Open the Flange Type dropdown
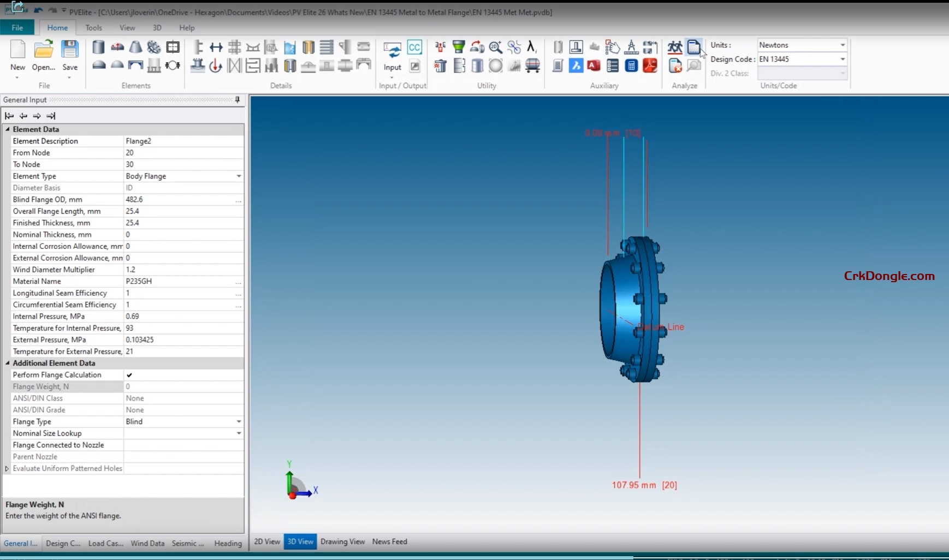Viewport: 949px width, 560px height. point(239,421)
